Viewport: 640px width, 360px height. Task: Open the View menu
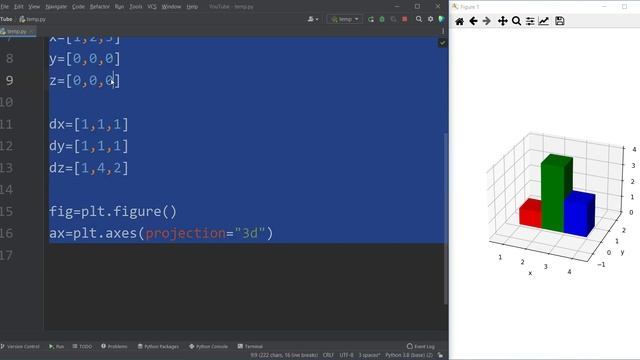[x=34, y=7]
